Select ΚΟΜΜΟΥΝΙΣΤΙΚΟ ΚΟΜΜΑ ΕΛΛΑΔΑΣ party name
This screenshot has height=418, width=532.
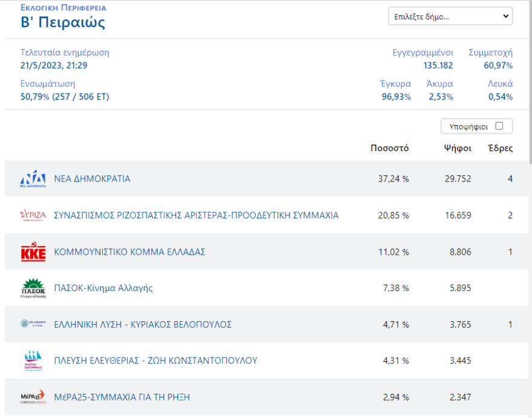point(129,252)
